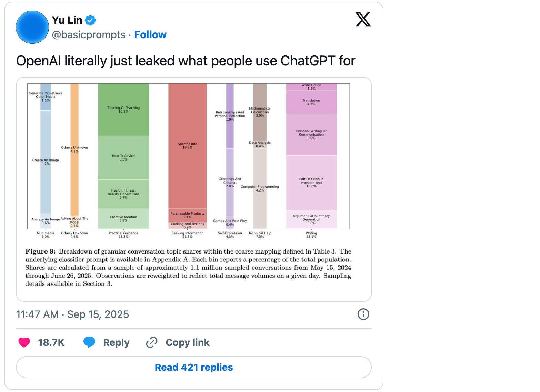
Task: Click the Figure 9 caption text in image
Action: 188,268
